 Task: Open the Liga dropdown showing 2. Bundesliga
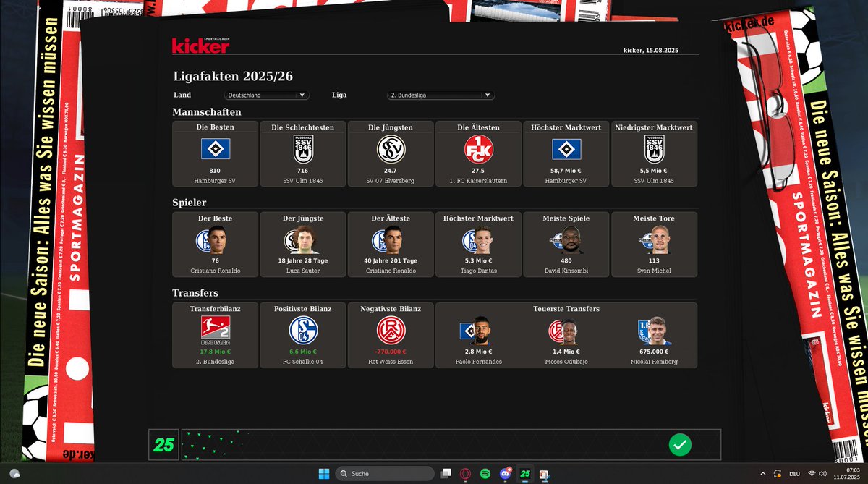[441, 95]
